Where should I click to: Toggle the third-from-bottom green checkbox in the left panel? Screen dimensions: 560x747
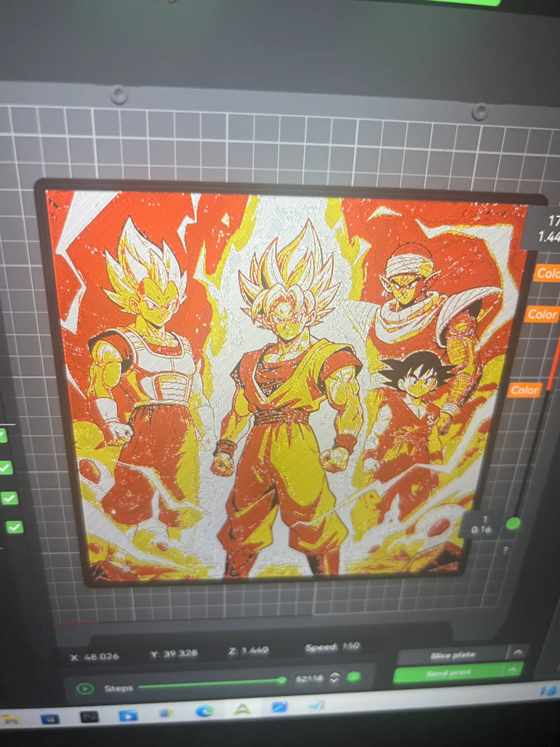point(6,468)
